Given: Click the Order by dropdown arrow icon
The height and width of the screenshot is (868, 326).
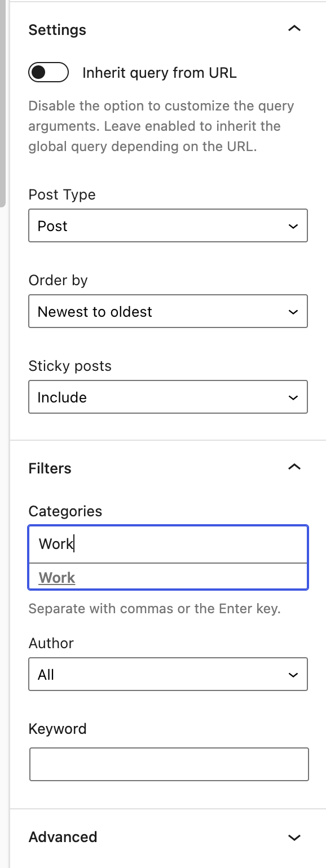Looking at the screenshot, I should tap(293, 311).
